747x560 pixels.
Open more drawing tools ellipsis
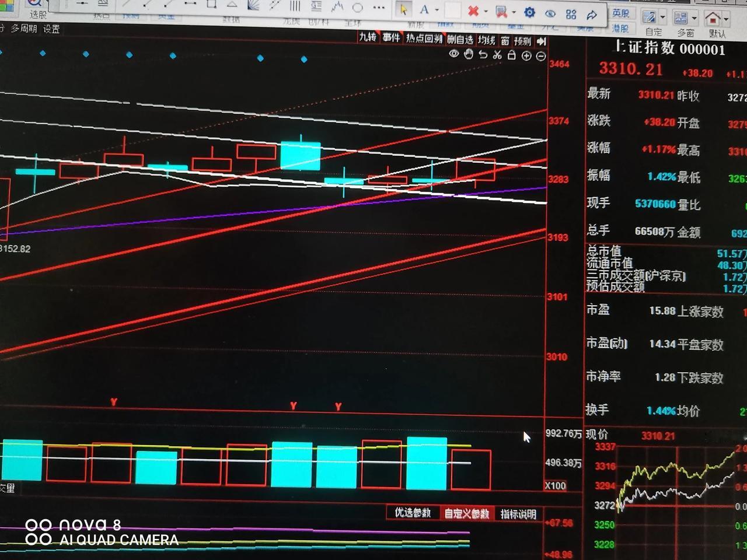coord(379,8)
